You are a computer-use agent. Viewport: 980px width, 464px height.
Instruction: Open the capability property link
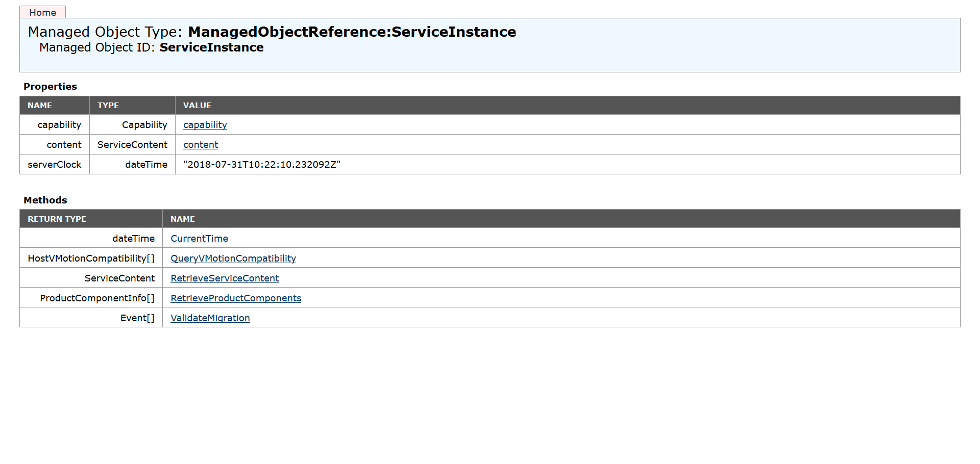(x=205, y=124)
